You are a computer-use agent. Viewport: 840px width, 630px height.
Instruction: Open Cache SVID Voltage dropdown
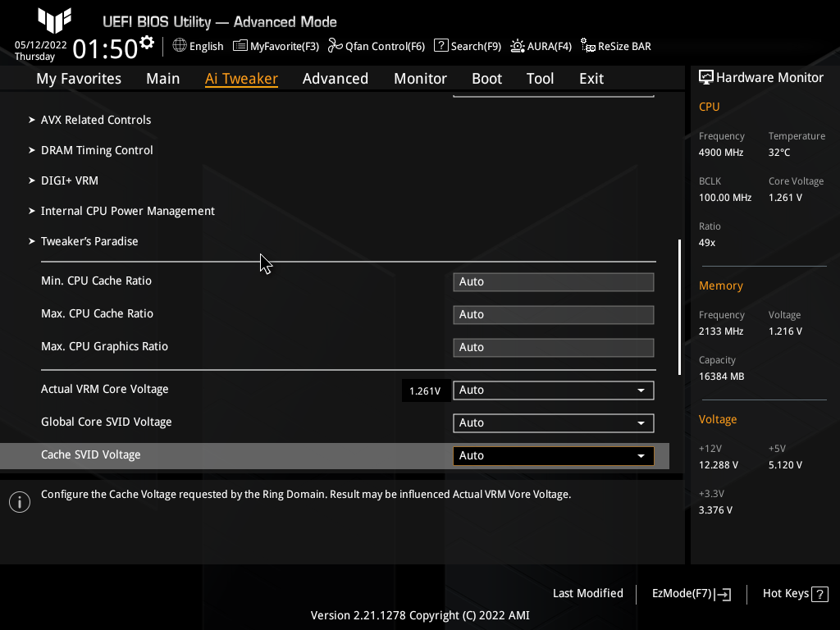click(x=554, y=456)
